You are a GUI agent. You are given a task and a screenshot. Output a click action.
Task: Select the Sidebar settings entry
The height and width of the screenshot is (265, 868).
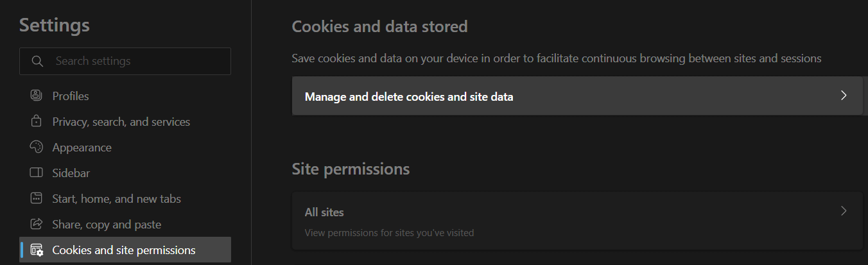(x=71, y=173)
